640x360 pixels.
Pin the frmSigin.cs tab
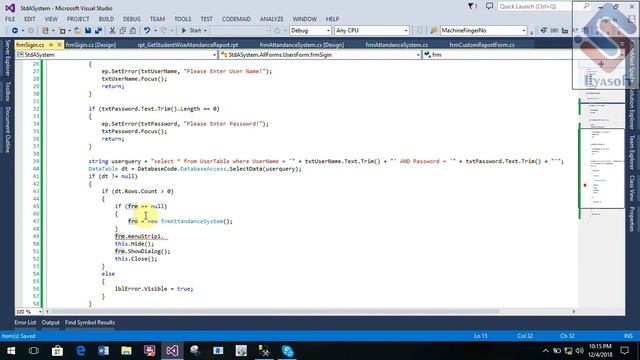pyautogui.click(x=51, y=44)
